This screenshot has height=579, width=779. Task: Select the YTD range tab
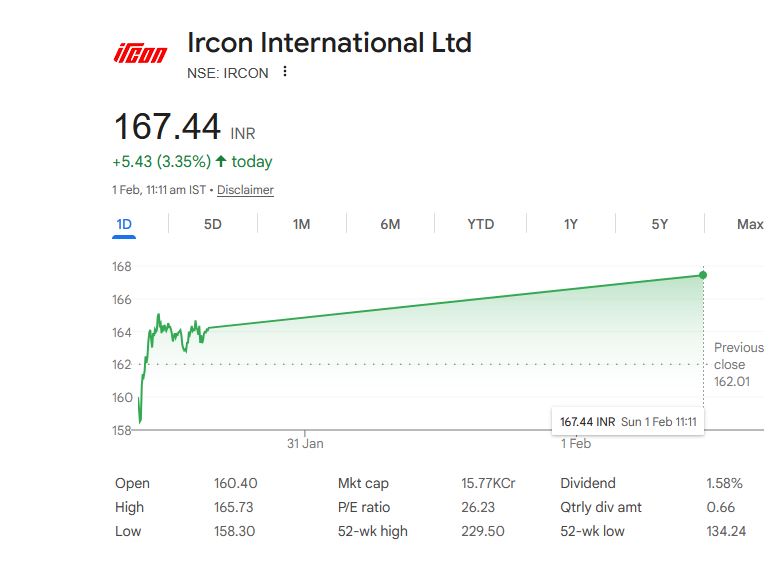480,224
